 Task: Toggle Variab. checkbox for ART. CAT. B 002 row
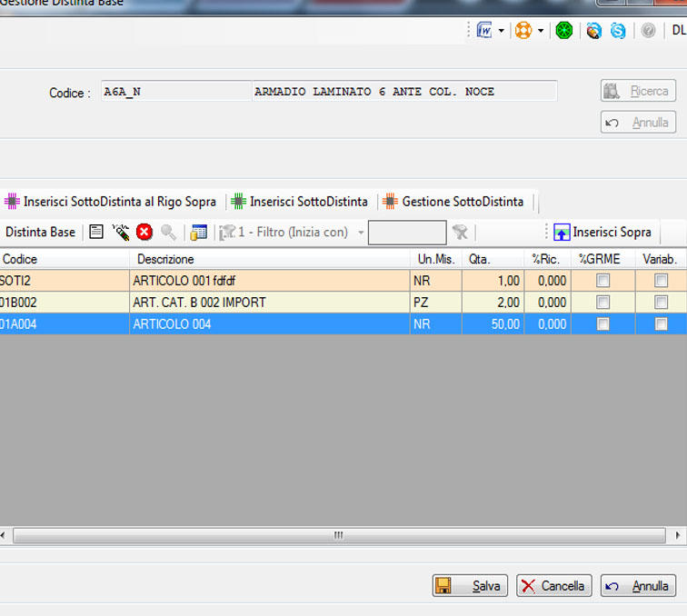pyautogui.click(x=661, y=302)
